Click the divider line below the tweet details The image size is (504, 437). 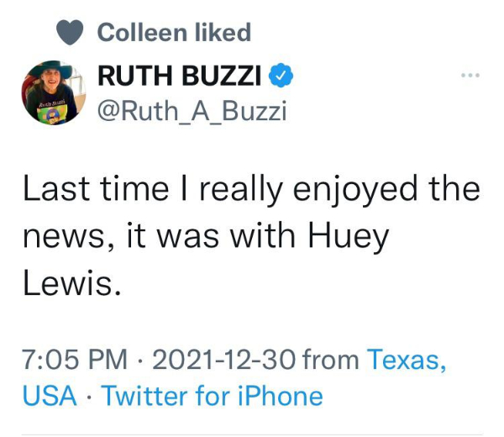(x=252, y=433)
